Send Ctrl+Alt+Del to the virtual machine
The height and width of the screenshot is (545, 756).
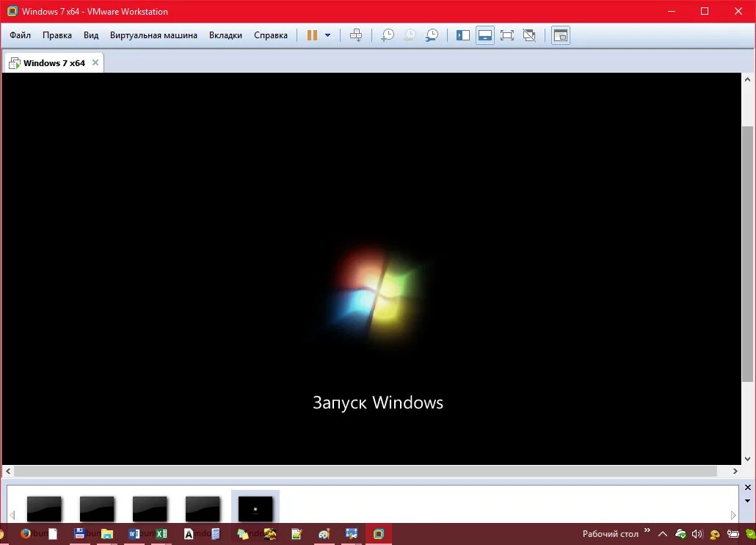click(356, 35)
